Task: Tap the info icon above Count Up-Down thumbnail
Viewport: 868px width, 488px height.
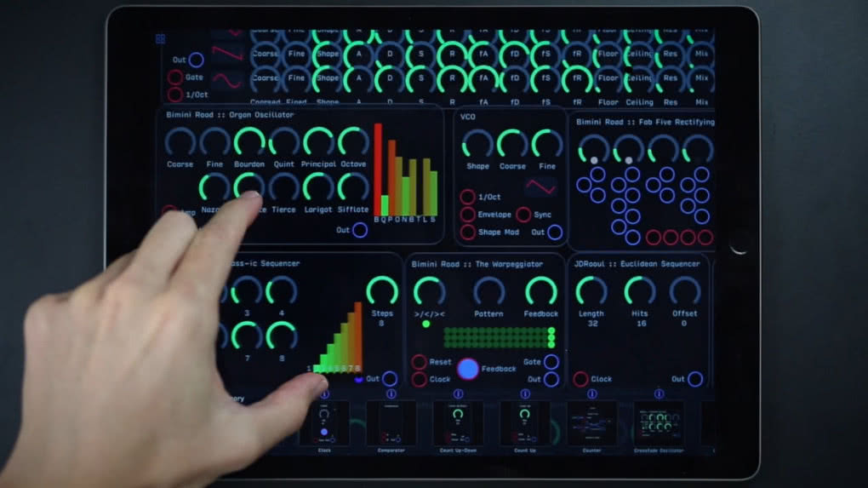Action: (x=459, y=394)
